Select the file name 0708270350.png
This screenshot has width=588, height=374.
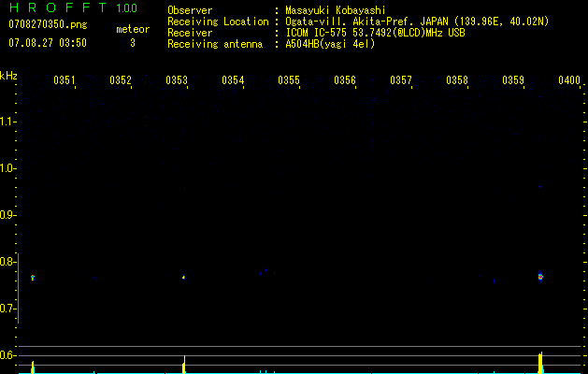[x=48, y=24]
